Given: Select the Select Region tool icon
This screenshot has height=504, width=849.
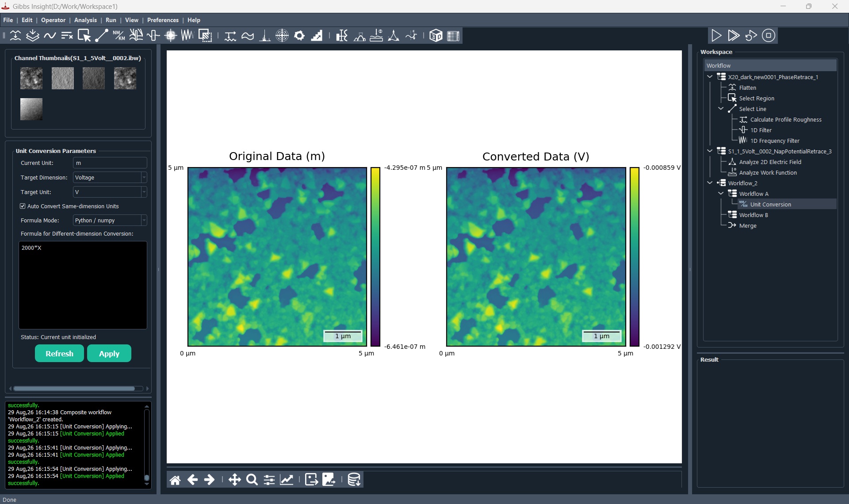Looking at the screenshot, I should click(x=84, y=36).
